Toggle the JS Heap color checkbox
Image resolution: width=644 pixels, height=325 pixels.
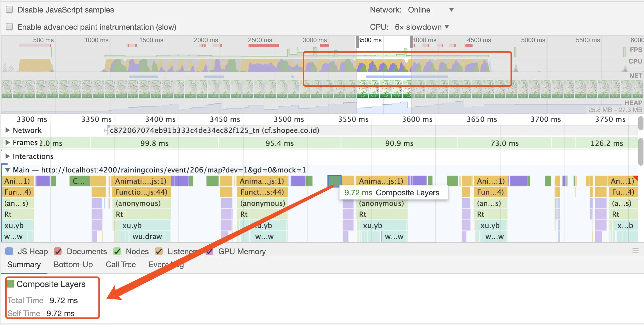point(9,251)
